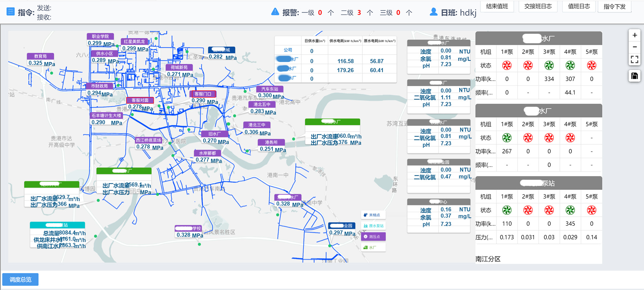Click the 指令下发 button
The width and height of the screenshot is (644, 290).
pyautogui.click(x=614, y=6)
